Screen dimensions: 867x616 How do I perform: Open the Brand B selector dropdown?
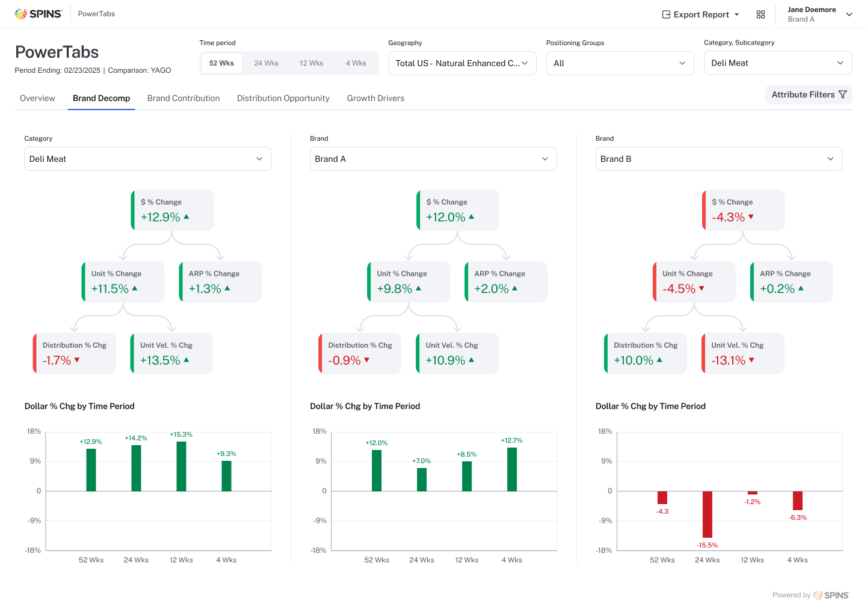click(x=719, y=159)
